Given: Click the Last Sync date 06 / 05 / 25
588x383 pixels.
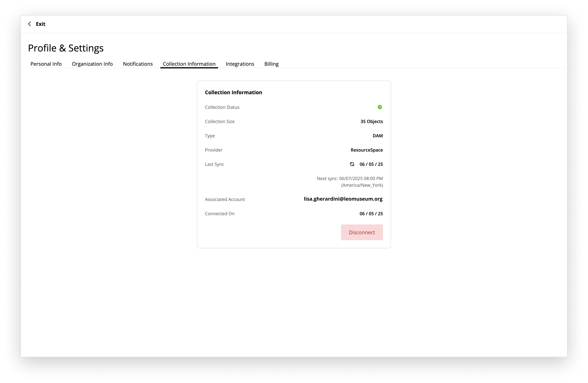Looking at the screenshot, I should [371, 164].
